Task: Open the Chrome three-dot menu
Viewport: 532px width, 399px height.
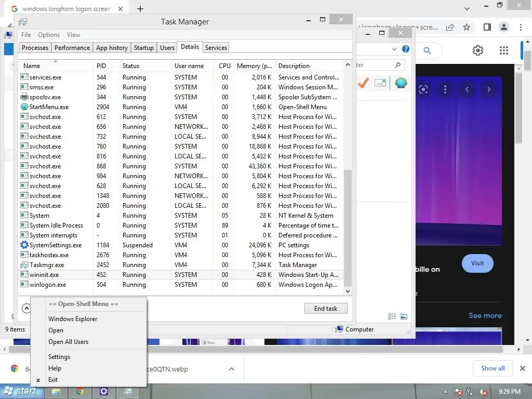Action: tap(521, 27)
